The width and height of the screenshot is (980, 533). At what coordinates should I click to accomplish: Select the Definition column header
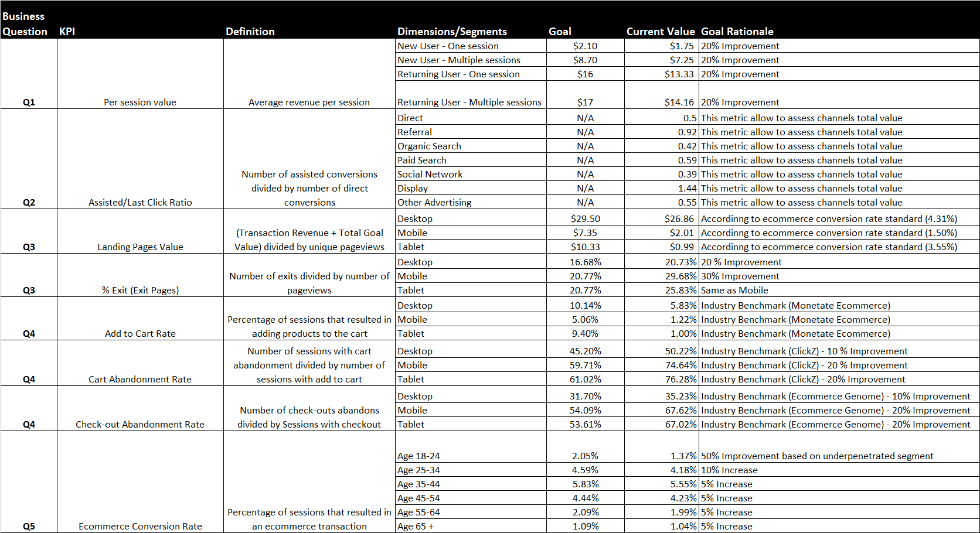[250, 32]
